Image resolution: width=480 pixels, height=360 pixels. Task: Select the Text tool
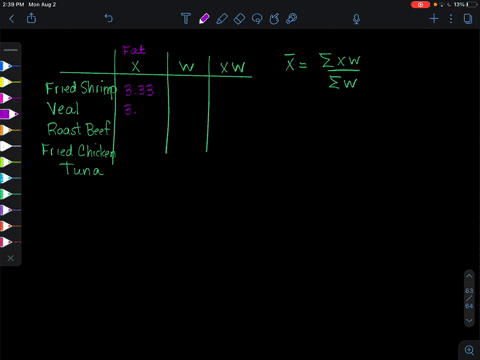click(186, 19)
